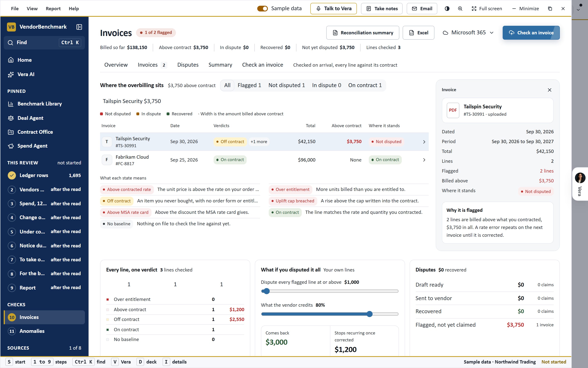This screenshot has height=368, width=588.
Task: Open the Report menu
Action: (53, 9)
